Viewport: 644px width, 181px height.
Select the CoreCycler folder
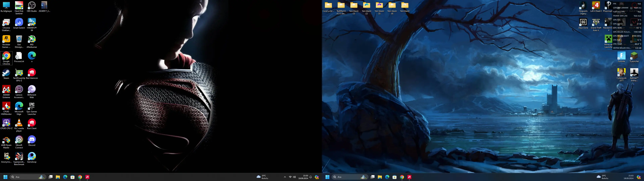[x=328, y=7]
